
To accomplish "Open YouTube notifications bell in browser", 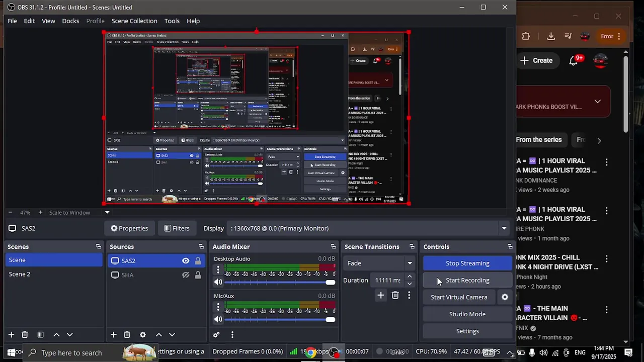I will pos(574,60).
